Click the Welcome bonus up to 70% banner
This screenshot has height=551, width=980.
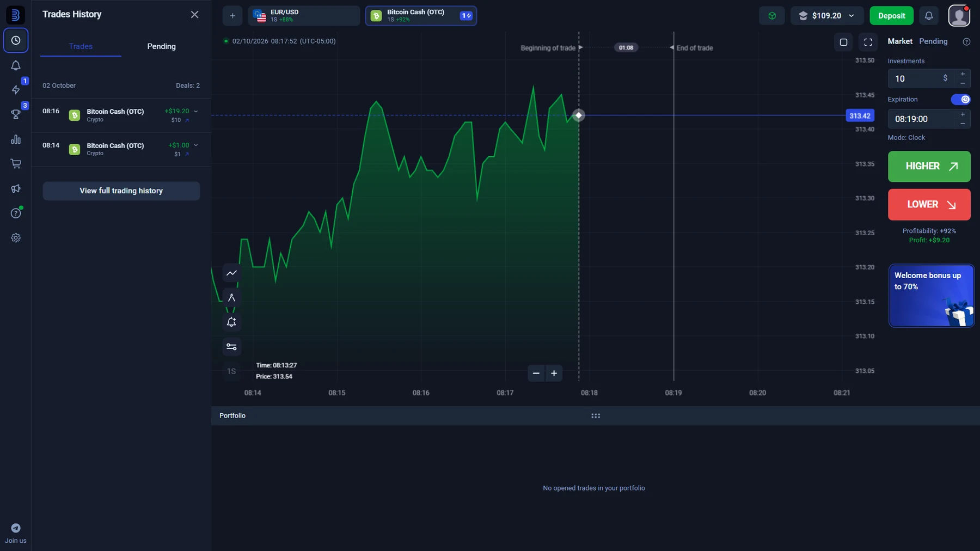pos(931,296)
